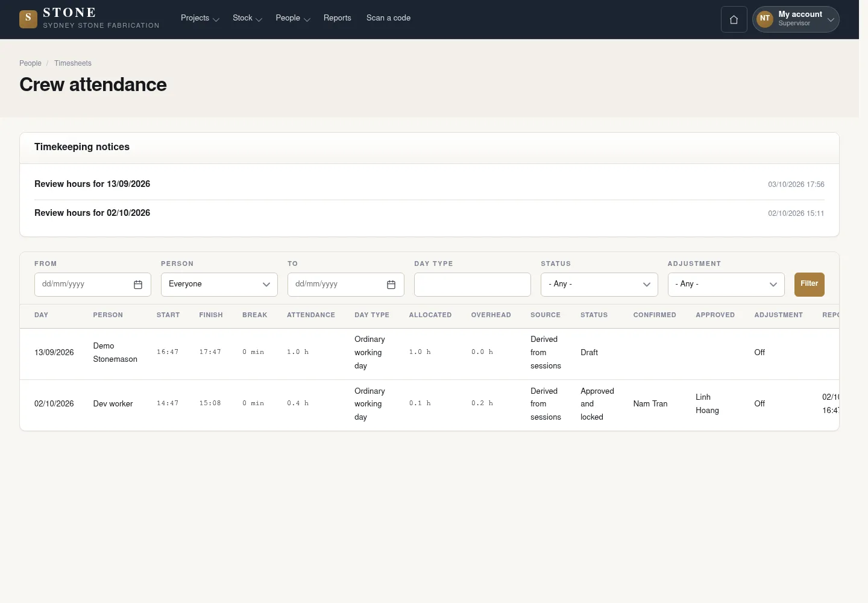This screenshot has width=868, height=603.
Task: Click the 13/09/2026 day cell in table
Action: [54, 353]
